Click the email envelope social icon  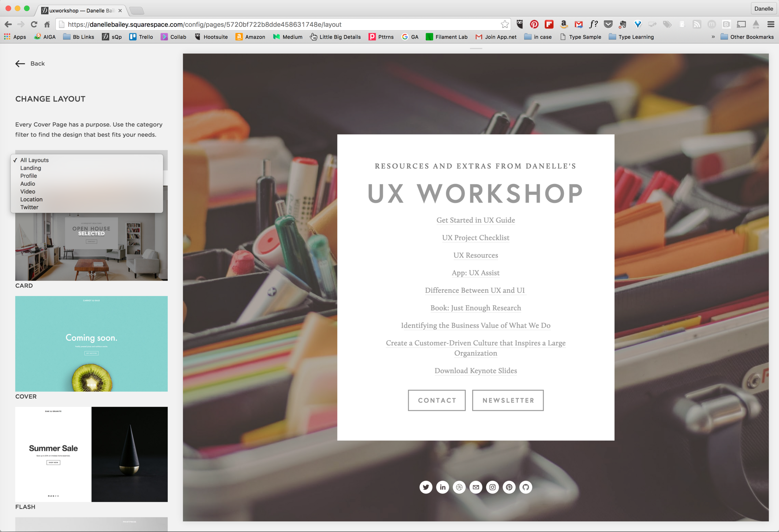pyautogui.click(x=476, y=487)
